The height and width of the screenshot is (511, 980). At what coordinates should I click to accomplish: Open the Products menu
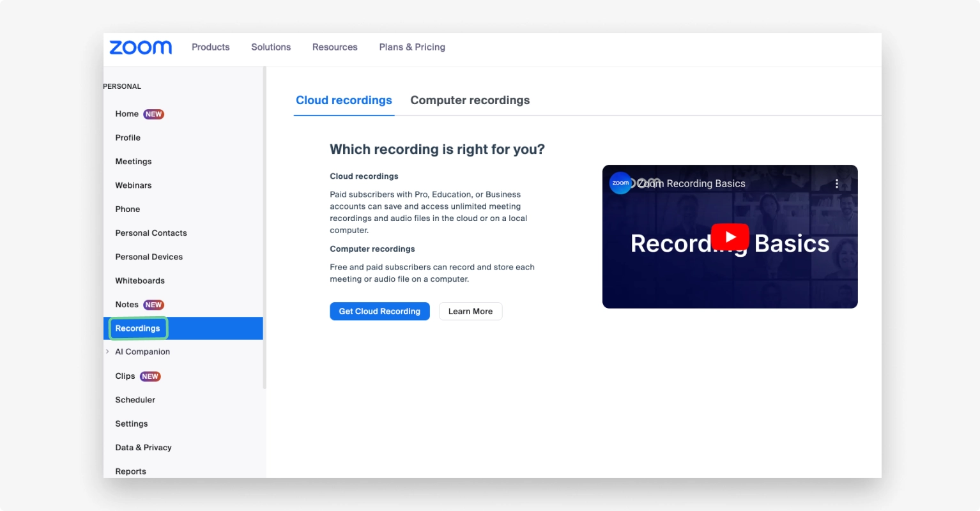click(x=210, y=47)
